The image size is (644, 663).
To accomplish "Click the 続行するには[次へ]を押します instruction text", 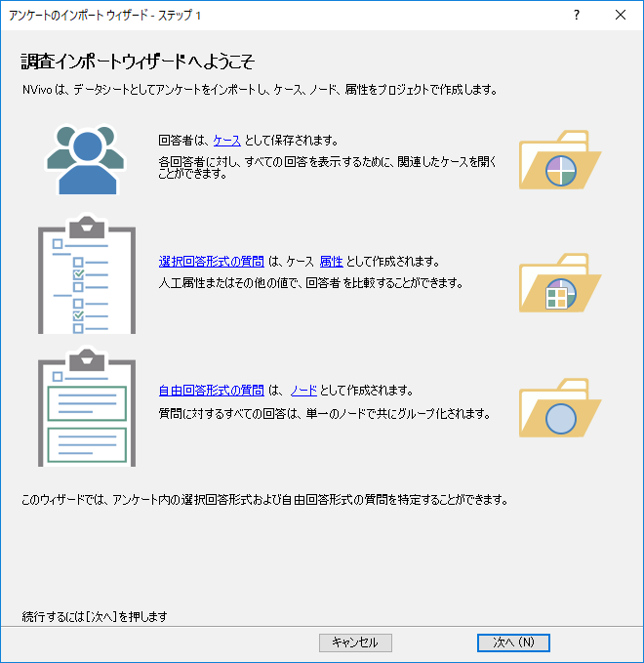I will tap(96, 616).
